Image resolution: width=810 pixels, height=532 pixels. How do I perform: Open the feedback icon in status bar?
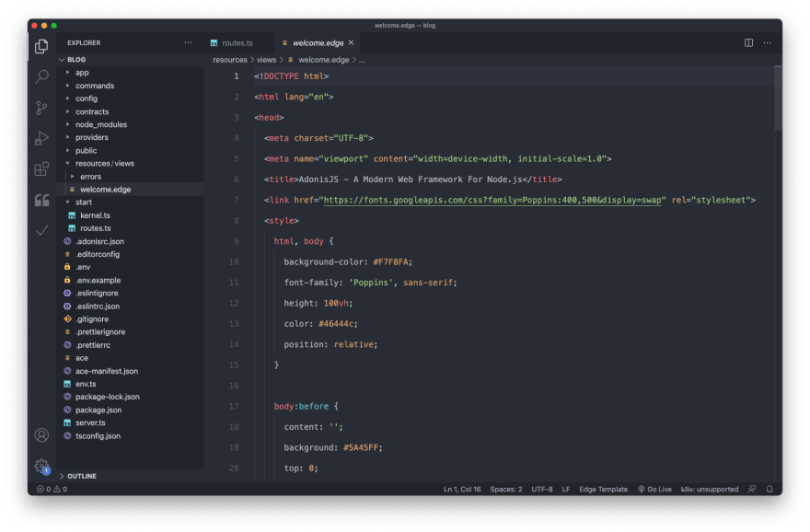click(x=752, y=489)
